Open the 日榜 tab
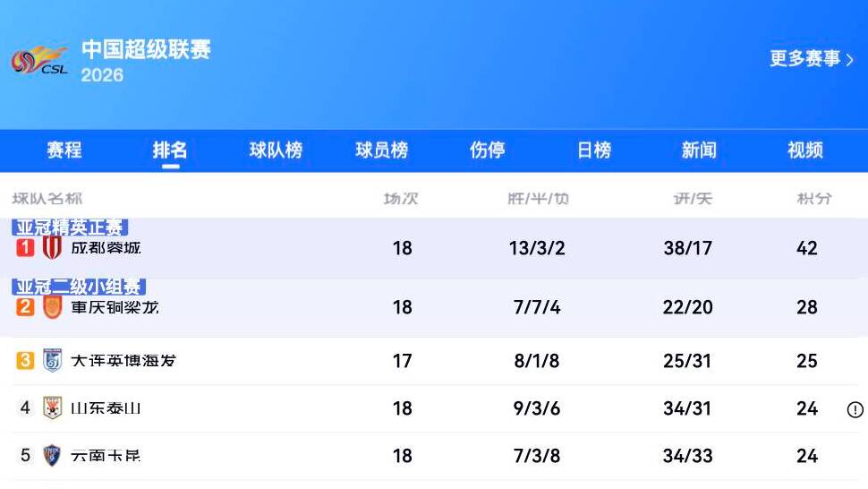 click(594, 150)
